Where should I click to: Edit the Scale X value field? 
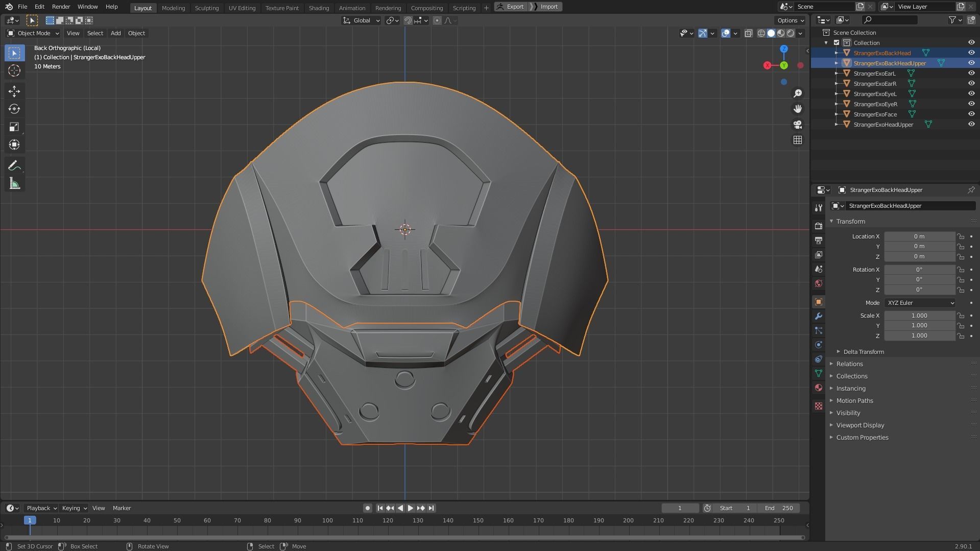(919, 315)
